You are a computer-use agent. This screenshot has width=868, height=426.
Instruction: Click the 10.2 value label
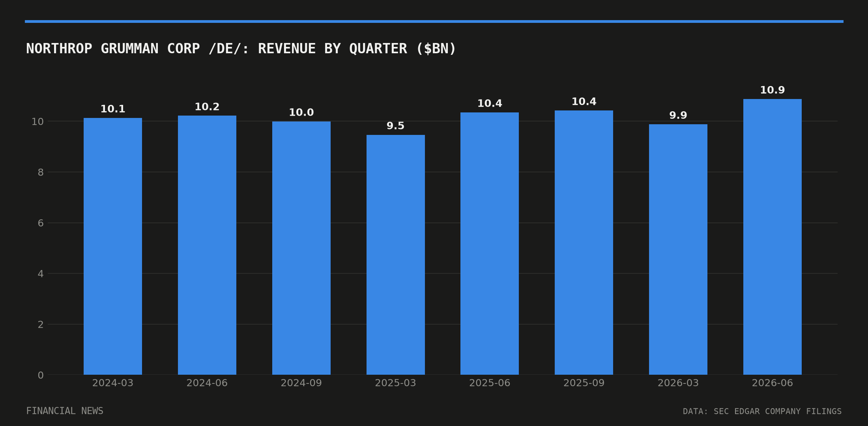(x=207, y=107)
